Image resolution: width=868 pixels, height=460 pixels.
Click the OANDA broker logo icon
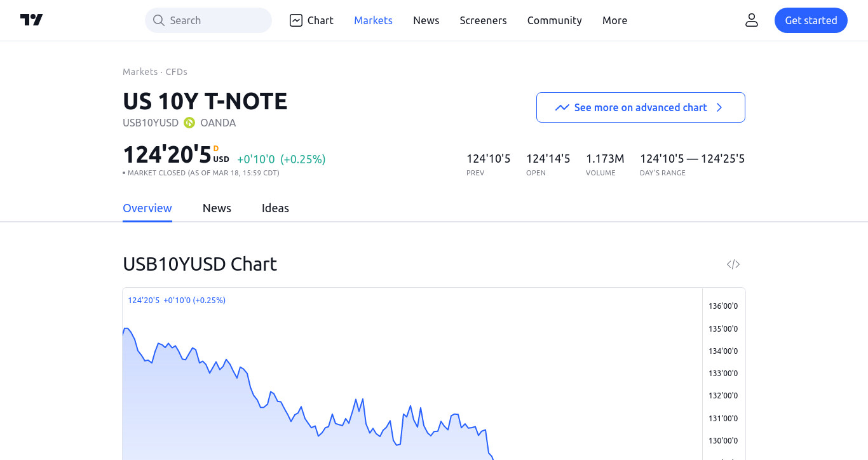tap(189, 123)
